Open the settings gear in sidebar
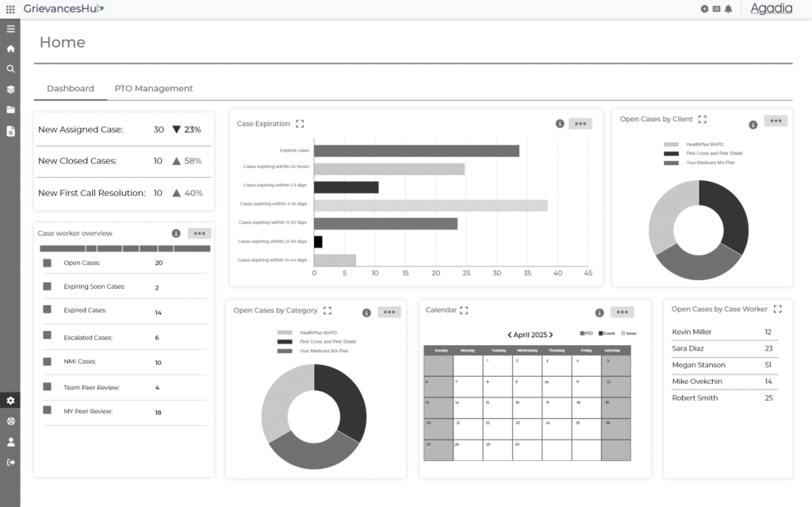The width and height of the screenshot is (812, 507). pos(10,401)
